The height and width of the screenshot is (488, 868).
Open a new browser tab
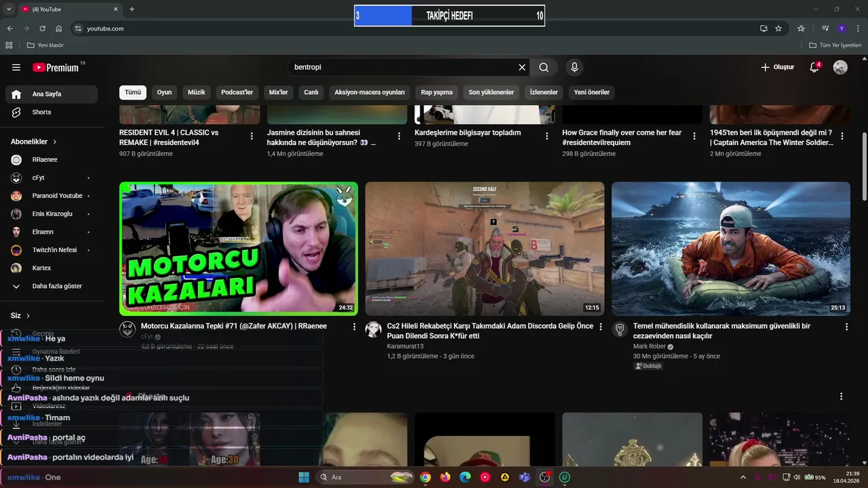pyautogui.click(x=132, y=9)
